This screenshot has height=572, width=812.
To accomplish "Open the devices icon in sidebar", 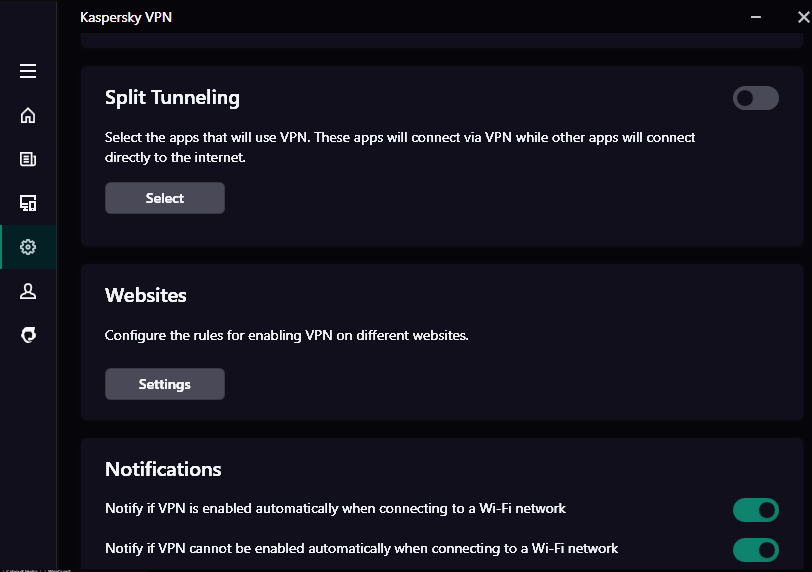I will [28, 203].
